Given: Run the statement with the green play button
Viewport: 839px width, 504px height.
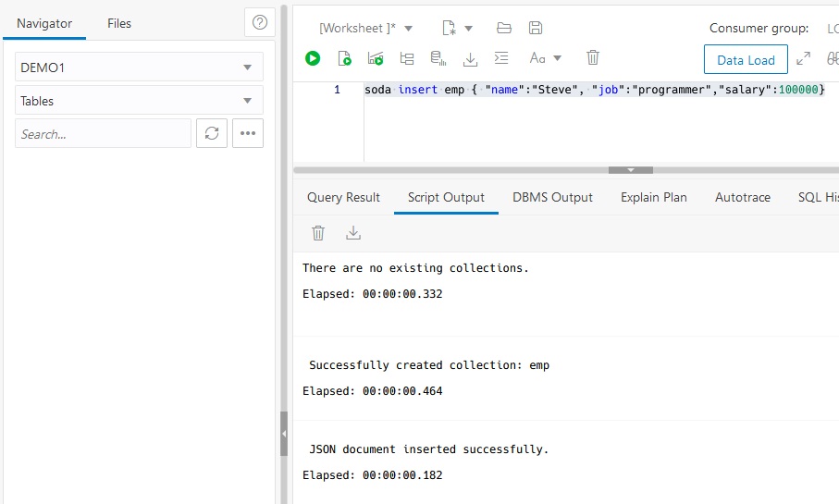Looking at the screenshot, I should [313, 58].
